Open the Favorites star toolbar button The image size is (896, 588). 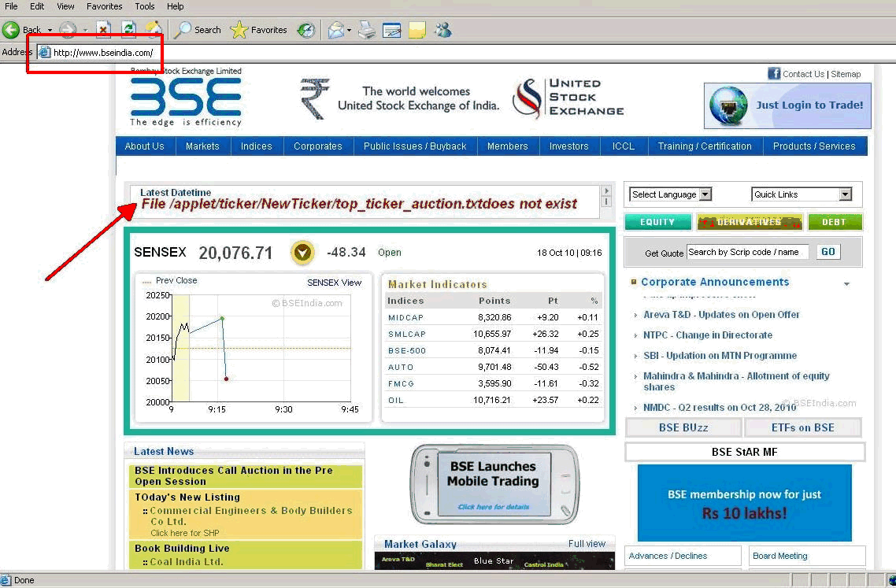click(259, 30)
